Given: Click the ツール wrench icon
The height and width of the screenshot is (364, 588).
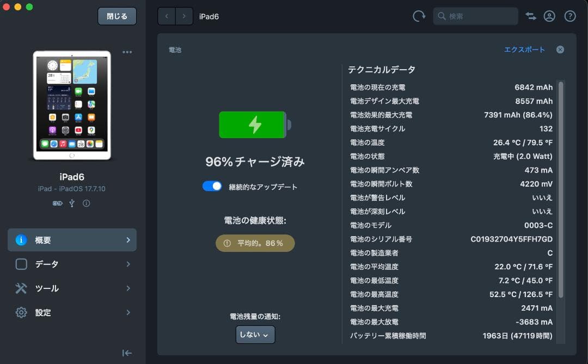Looking at the screenshot, I should pyautogui.click(x=21, y=288).
